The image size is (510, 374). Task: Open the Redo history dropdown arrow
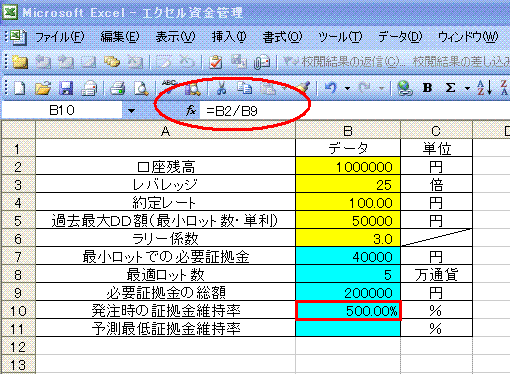point(382,89)
